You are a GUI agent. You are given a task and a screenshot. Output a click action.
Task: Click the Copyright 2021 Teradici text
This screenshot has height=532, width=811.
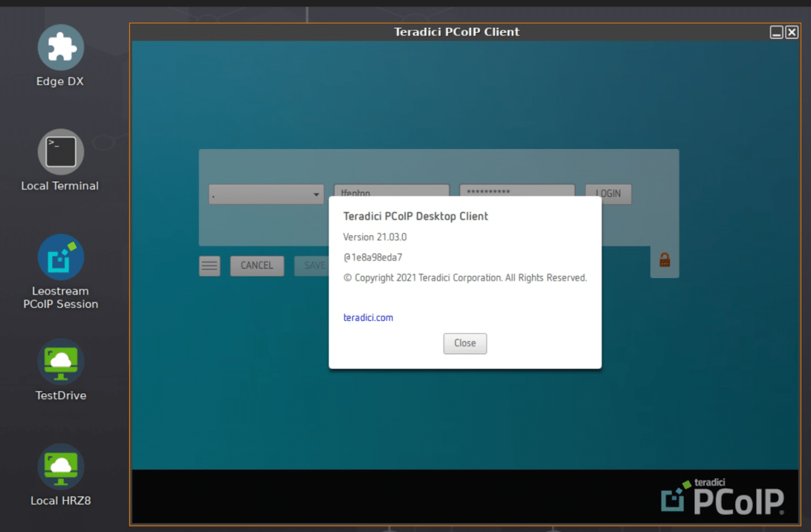(x=465, y=278)
